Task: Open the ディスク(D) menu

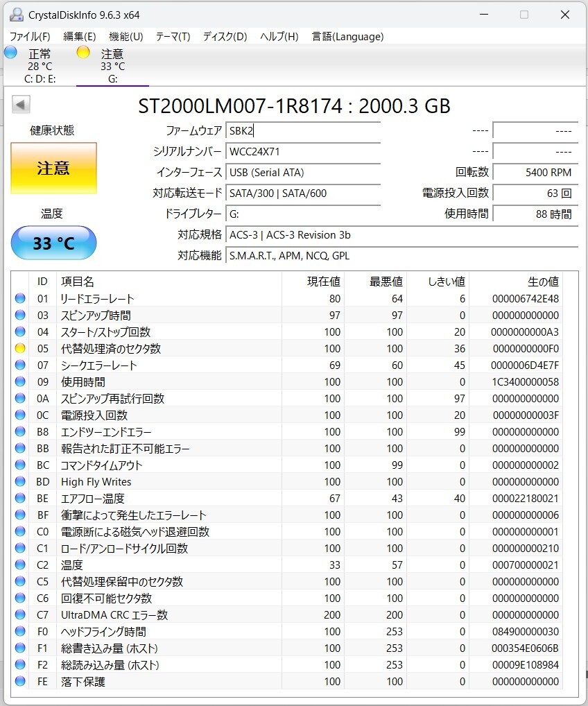Action: (x=225, y=37)
